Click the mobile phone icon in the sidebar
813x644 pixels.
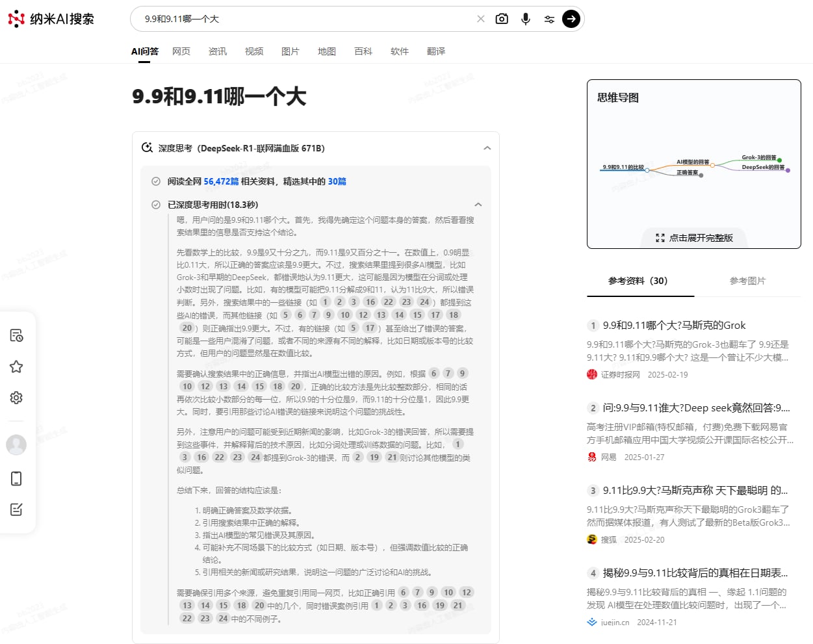pos(16,478)
